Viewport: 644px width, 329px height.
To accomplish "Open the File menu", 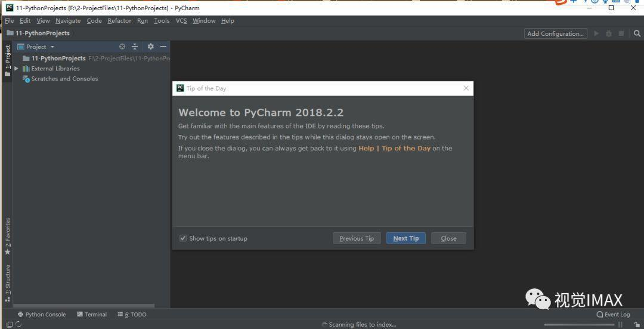I will tap(10, 20).
